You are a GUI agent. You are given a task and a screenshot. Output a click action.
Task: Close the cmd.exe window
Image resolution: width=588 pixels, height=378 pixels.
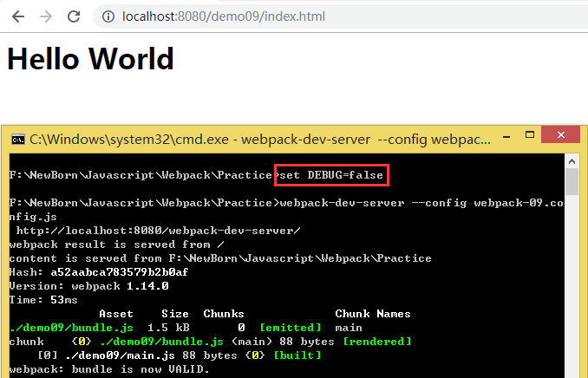[x=560, y=134]
